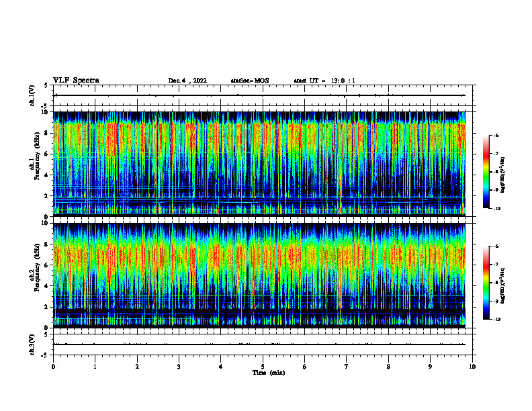This screenshot has height=411, width=532.
Task: Click the 'ch.3(V)' axis label
Action: (x=32, y=345)
